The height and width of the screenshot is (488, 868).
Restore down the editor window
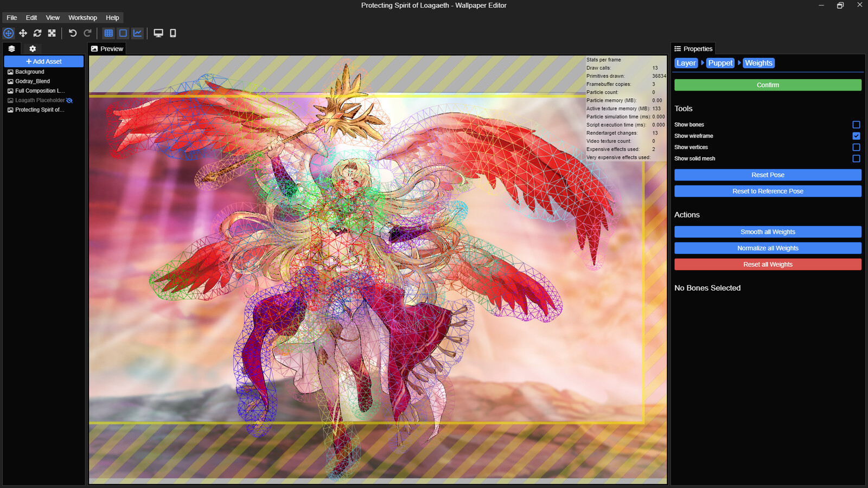pos(840,5)
